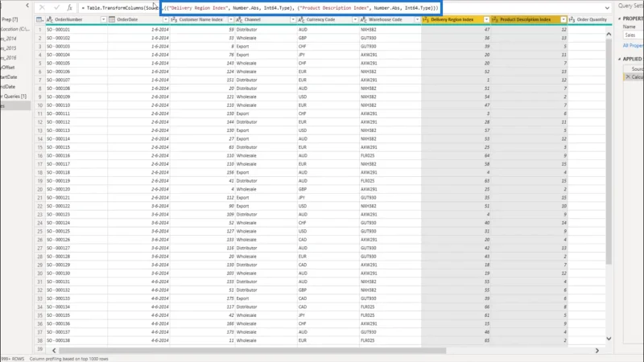This screenshot has height=362, width=644.
Task: Open Channel column filter dropdown
Action: 293,19
